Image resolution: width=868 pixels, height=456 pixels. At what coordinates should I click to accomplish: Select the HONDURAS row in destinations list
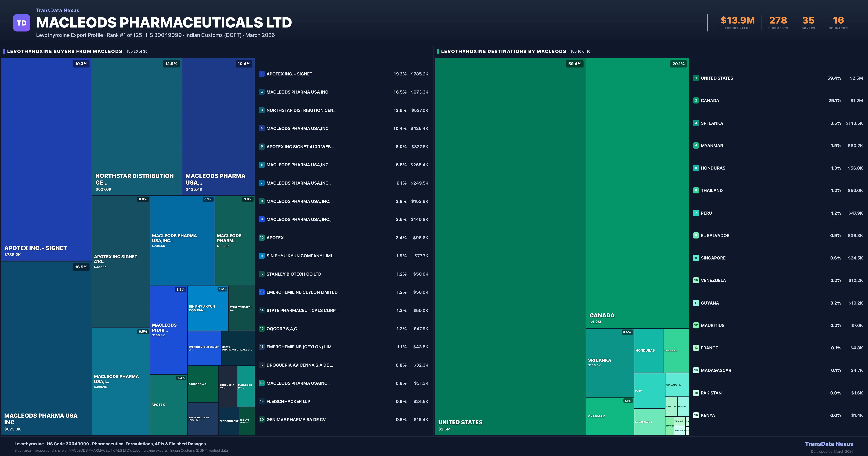pos(713,168)
